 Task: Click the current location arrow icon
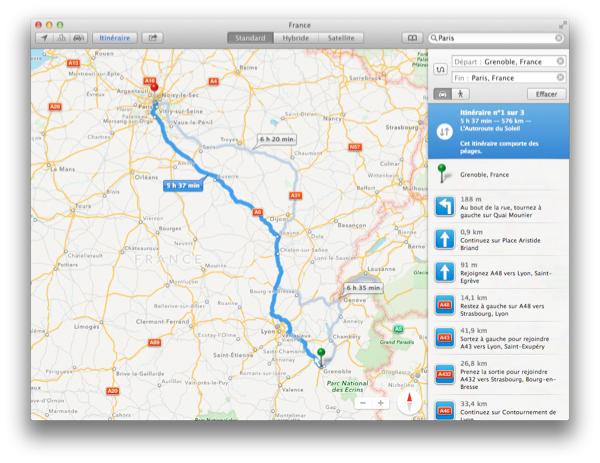click(44, 38)
